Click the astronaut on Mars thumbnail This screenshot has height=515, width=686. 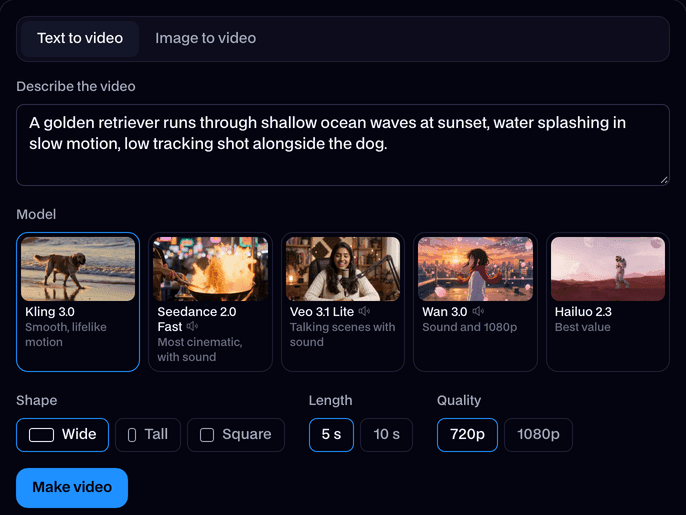click(x=608, y=269)
